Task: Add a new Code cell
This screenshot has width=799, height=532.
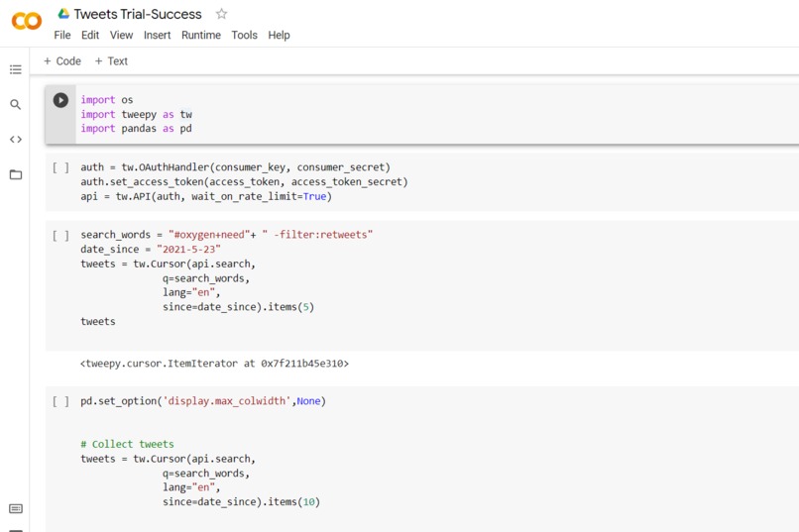Action: tap(62, 61)
